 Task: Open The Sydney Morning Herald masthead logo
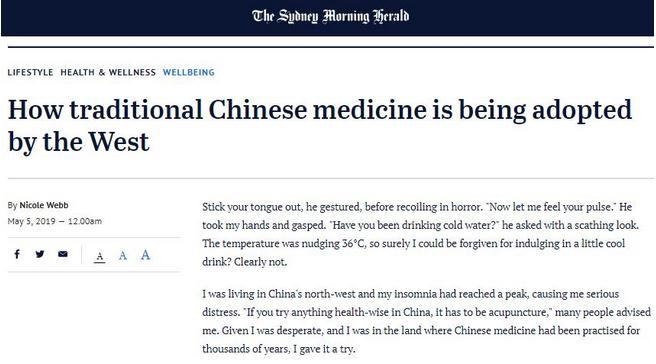coord(331,17)
